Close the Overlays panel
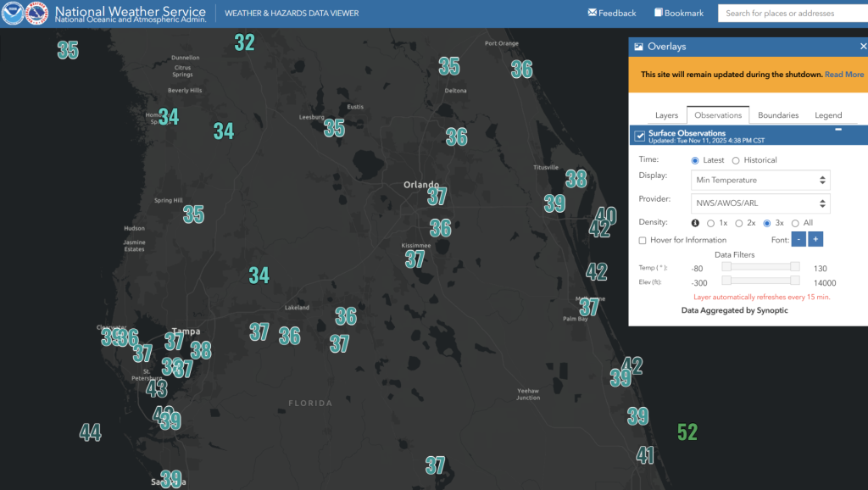Image resolution: width=868 pixels, height=490 pixels. coord(863,46)
